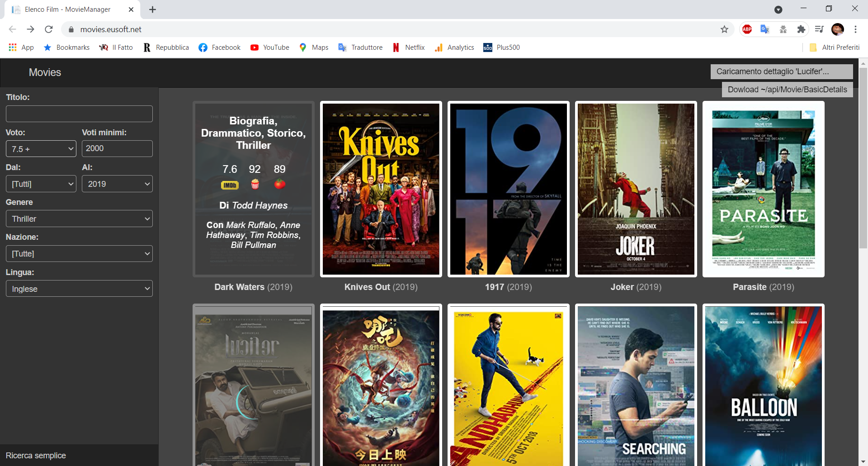Image resolution: width=868 pixels, height=466 pixels.
Task: Click the Dark Waters (2019) title
Action: [x=254, y=287]
